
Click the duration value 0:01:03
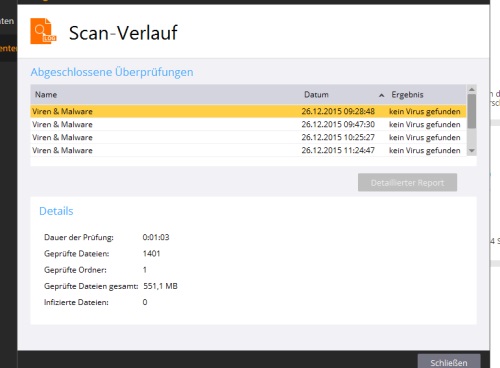[x=156, y=237]
